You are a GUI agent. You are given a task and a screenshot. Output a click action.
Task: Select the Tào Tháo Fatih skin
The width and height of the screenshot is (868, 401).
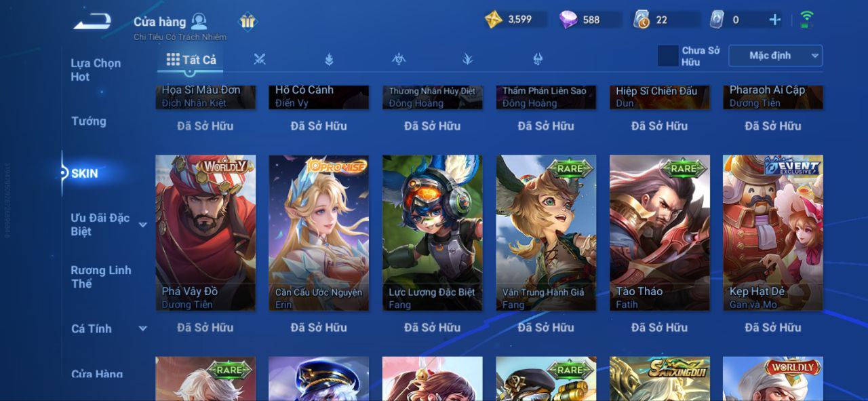660,233
